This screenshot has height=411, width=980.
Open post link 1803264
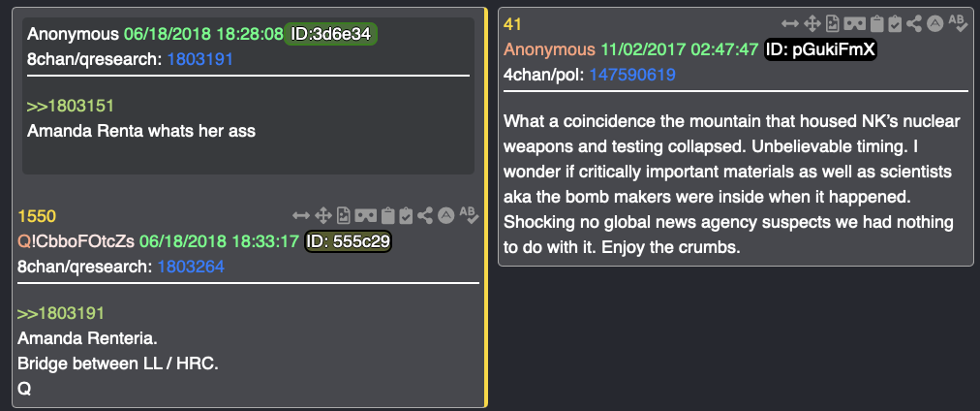coord(191,268)
